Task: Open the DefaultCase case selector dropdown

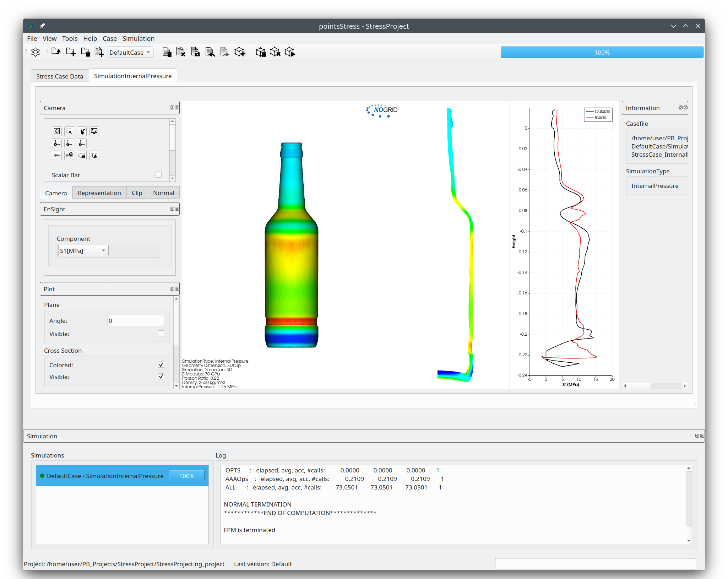Action: point(130,52)
